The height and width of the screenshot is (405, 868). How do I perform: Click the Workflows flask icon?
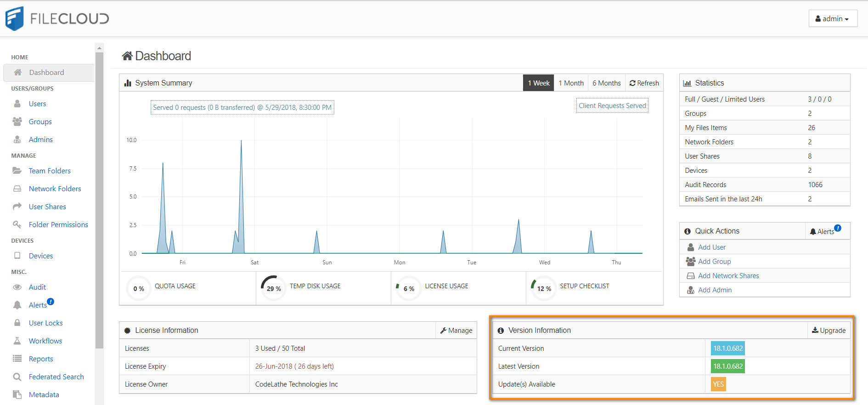click(17, 341)
